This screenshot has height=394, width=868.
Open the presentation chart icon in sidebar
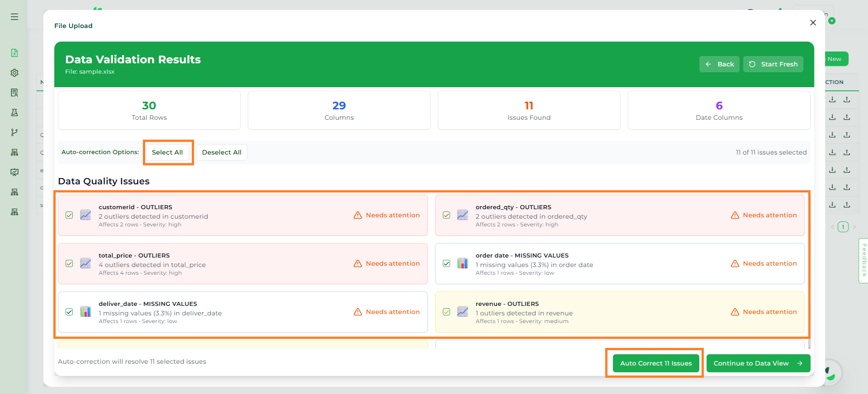pos(14,172)
